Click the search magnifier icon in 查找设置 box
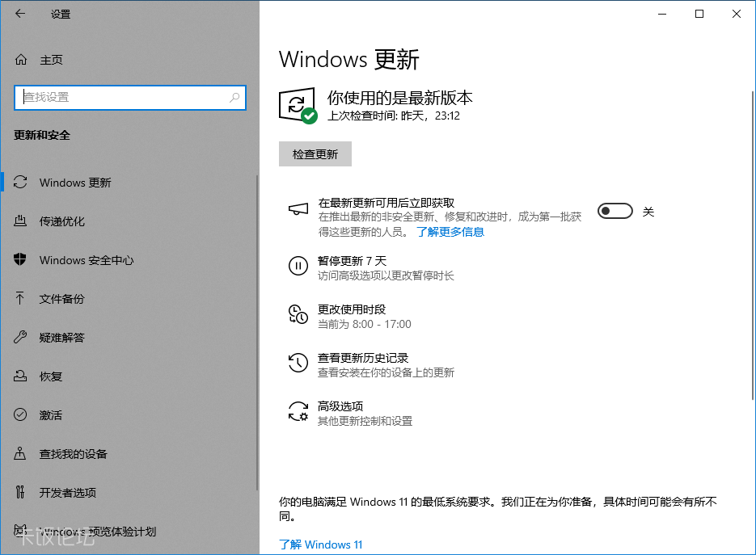 [234, 98]
